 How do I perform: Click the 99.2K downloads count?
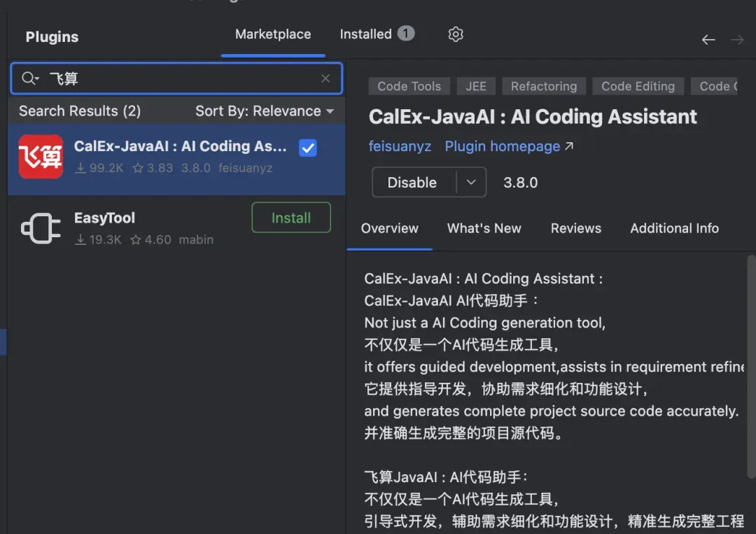point(100,168)
